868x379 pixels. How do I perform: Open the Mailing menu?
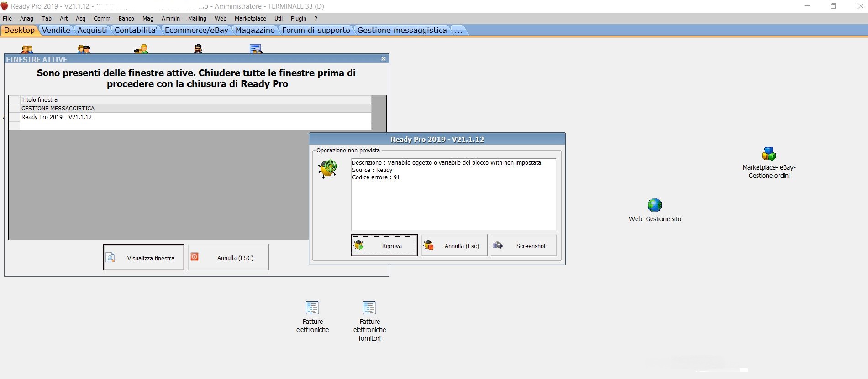tap(197, 18)
